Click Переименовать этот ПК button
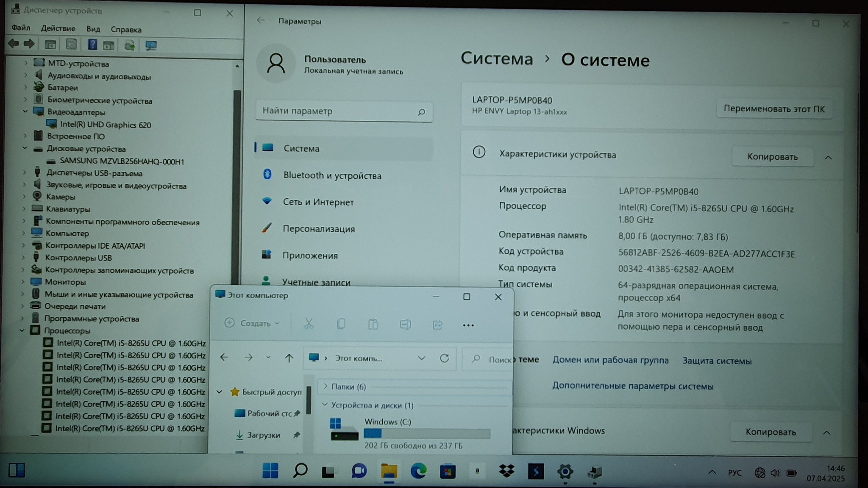 pos(774,109)
